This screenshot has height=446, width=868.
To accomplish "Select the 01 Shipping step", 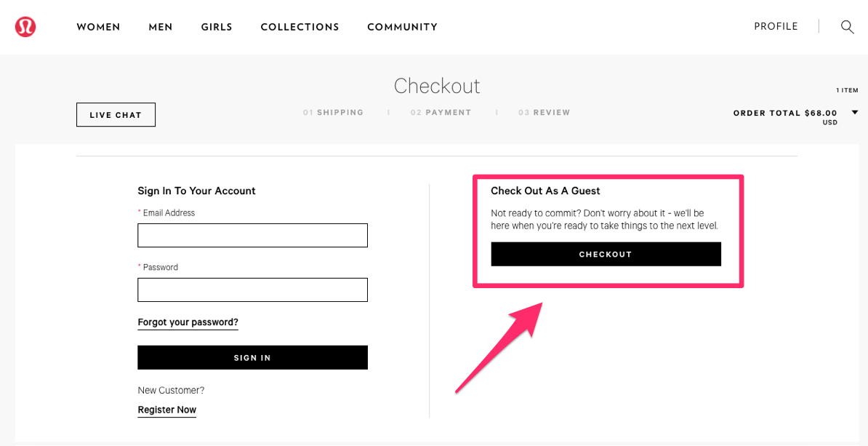I will (x=333, y=113).
